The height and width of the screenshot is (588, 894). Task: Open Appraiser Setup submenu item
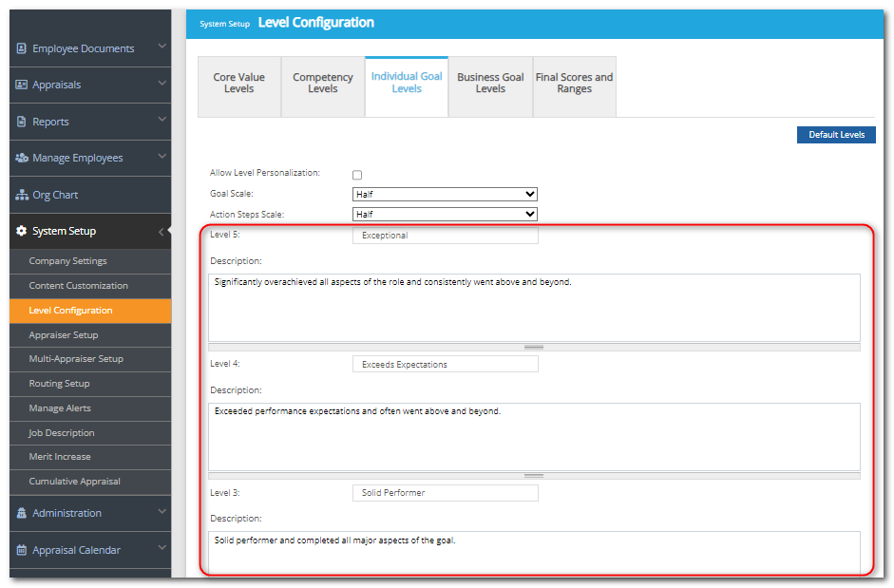90,335
